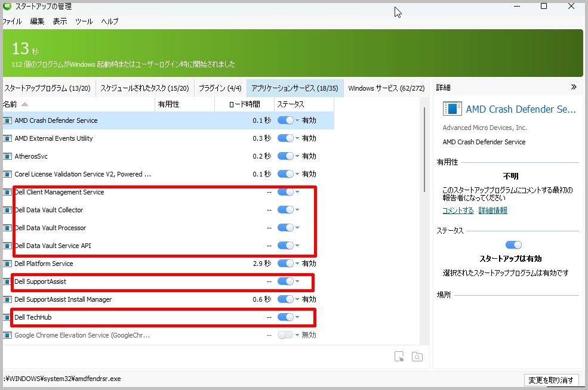Expand status dropdown for Google Chrome Elevation Service
The image size is (588, 390).
click(x=297, y=335)
